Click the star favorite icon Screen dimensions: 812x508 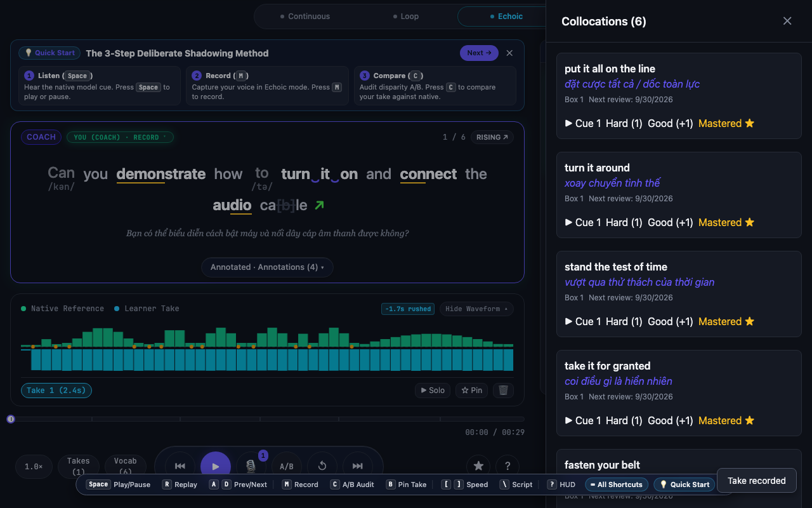(478, 466)
